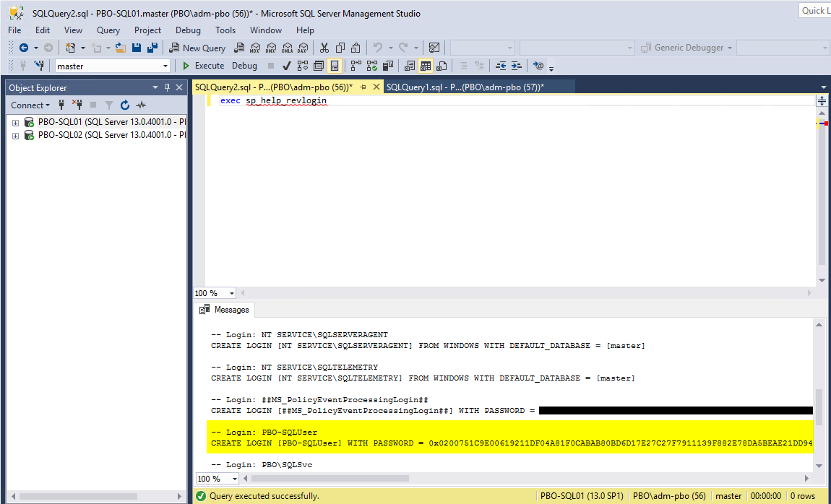Open the Tools menu

225,30
